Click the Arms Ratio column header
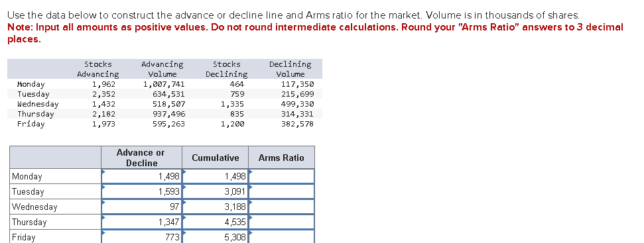644x243 pixels. click(281, 158)
